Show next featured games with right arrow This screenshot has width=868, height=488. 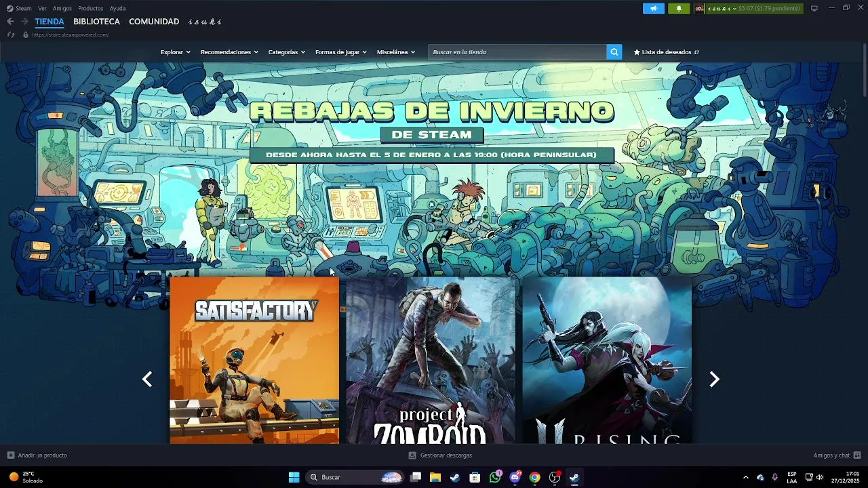(714, 380)
